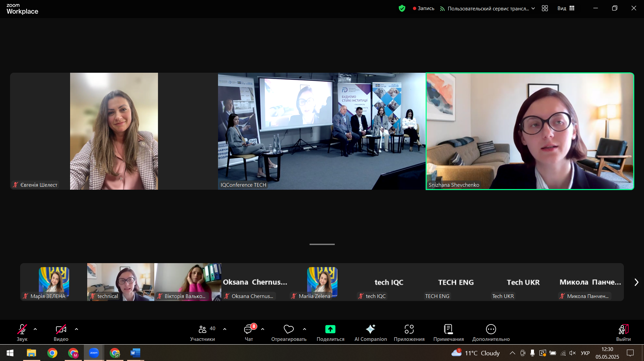The width and height of the screenshot is (644, 361).
Task: Open weather widget 11°C Cloudy
Action: click(x=475, y=353)
